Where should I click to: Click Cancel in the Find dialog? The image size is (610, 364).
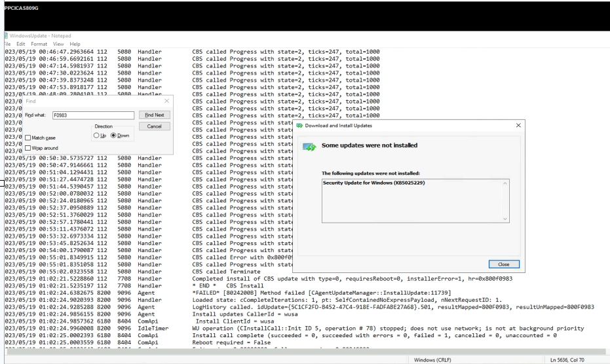[155, 126]
